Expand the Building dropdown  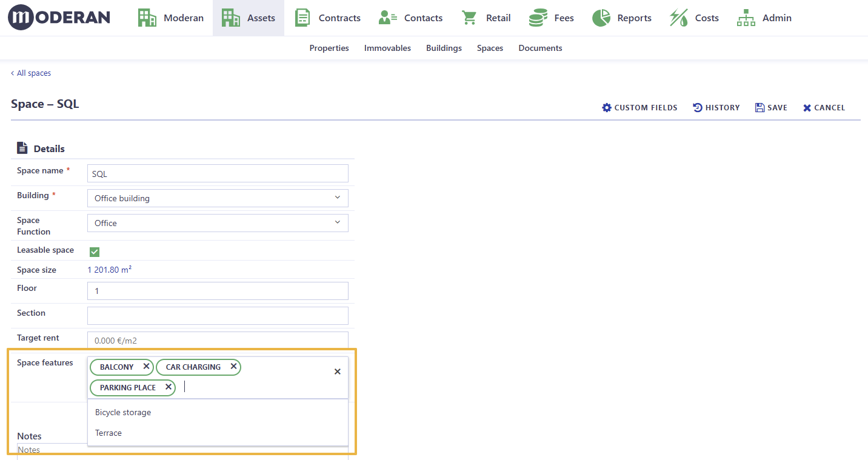point(218,198)
